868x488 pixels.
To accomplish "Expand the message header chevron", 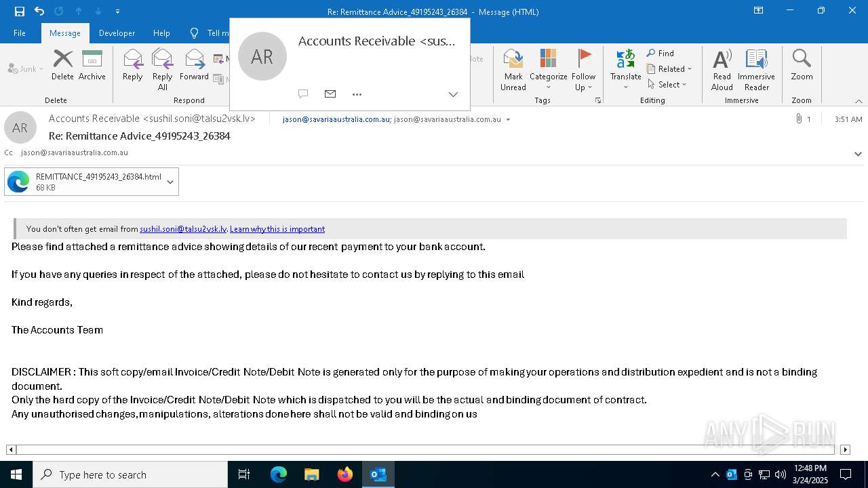I will pyautogui.click(x=858, y=154).
